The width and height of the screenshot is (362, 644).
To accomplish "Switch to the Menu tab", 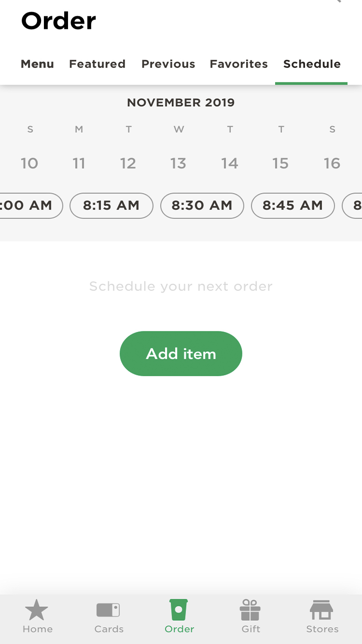I will coord(37,64).
